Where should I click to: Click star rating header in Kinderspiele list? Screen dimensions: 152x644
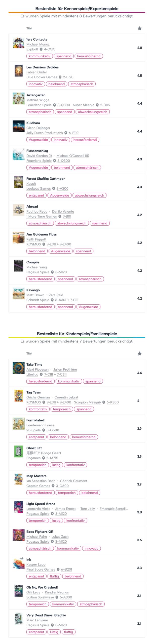coord(139,353)
